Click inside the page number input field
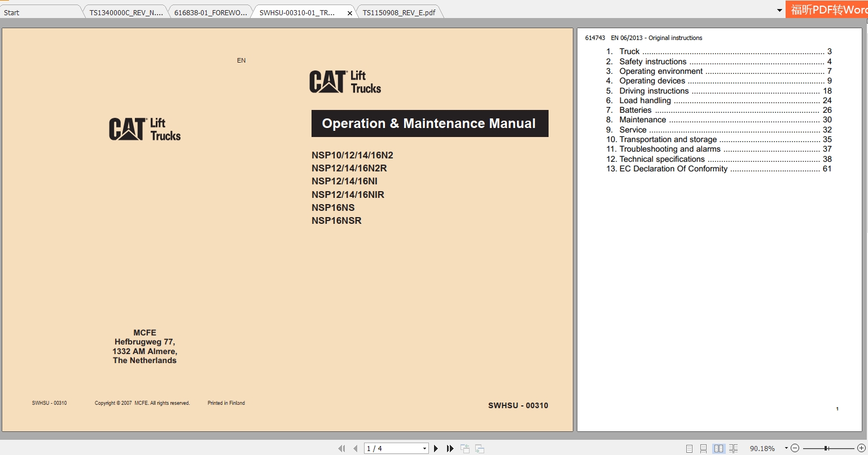 (x=389, y=448)
